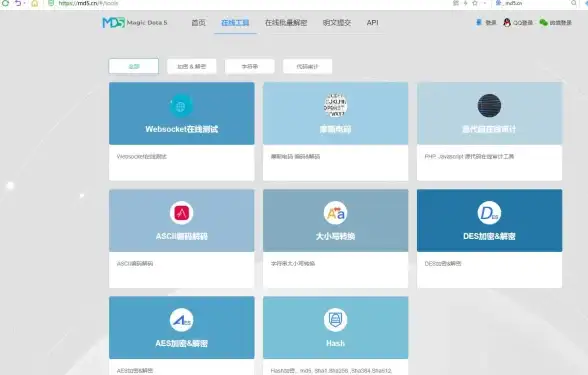This screenshot has height=375, width=588.
Task: Select the 加密 & 解密 category filter
Action: 192,66
